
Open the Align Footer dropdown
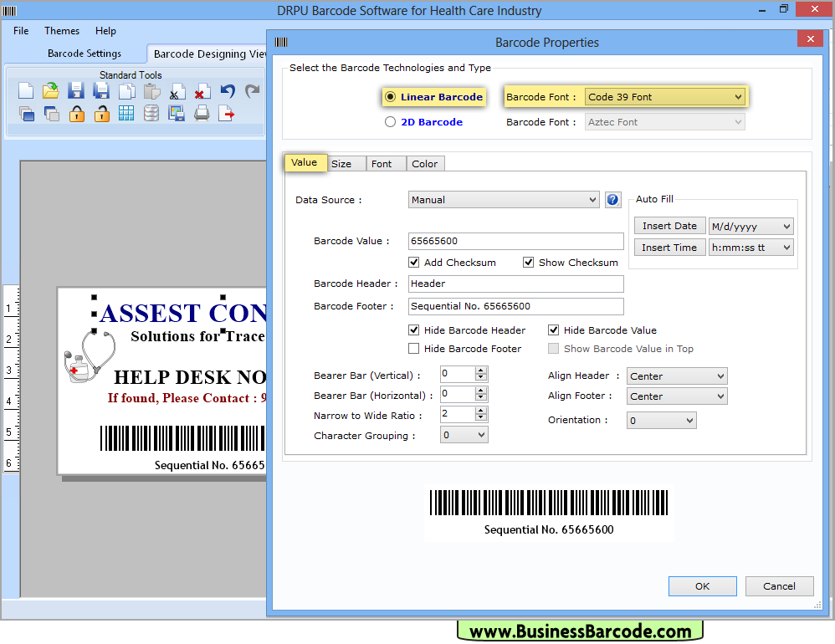click(x=677, y=396)
